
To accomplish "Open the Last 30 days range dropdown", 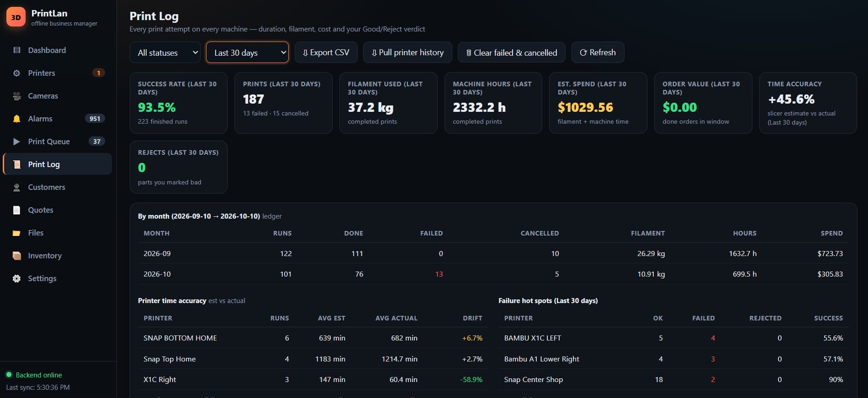I will click(x=247, y=52).
